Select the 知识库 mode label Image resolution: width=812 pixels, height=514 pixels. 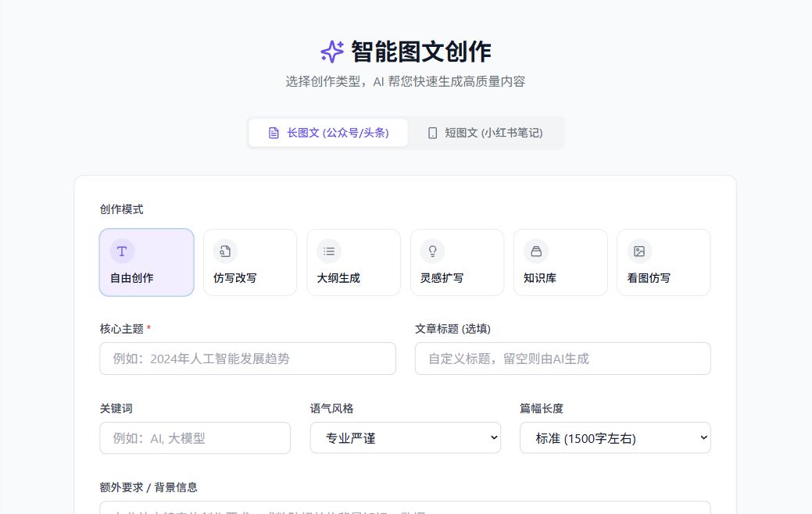[x=540, y=278]
